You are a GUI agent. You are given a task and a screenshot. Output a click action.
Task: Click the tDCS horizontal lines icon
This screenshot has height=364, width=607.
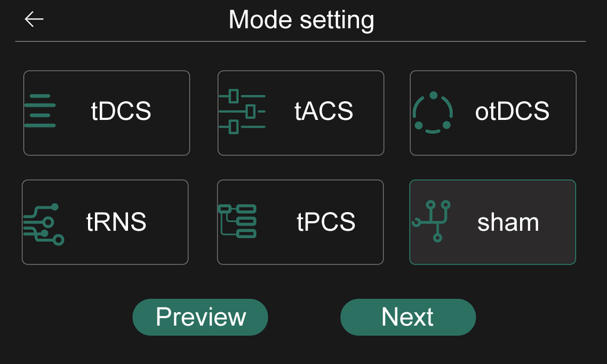pos(40,111)
